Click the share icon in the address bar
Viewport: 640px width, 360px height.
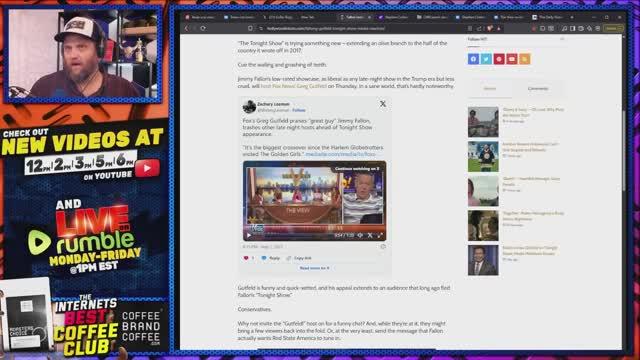point(479,29)
